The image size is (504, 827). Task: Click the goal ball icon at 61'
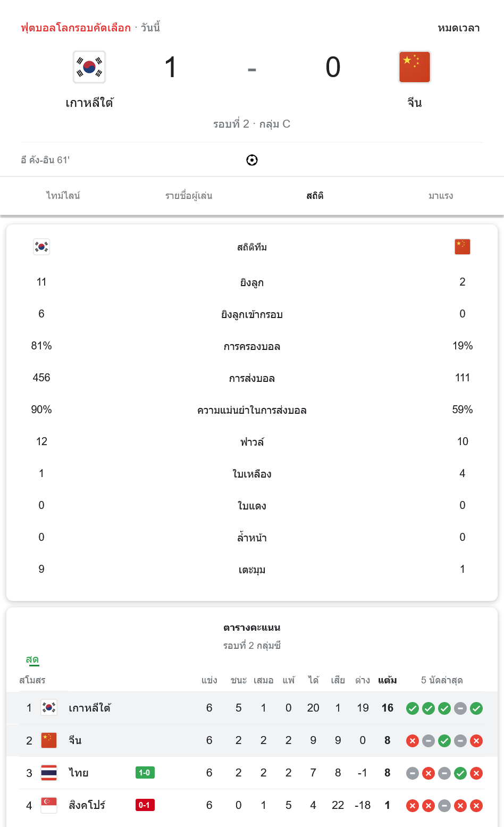(252, 160)
